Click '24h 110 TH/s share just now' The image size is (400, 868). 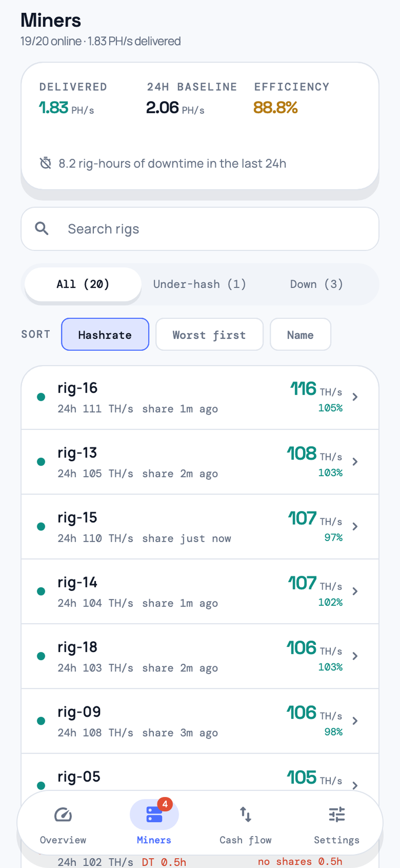(144, 538)
